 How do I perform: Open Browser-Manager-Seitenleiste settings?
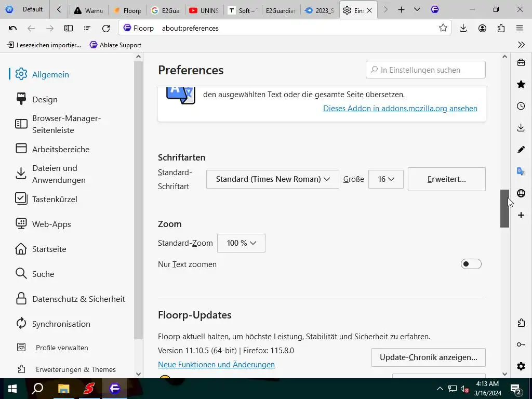[66, 124]
